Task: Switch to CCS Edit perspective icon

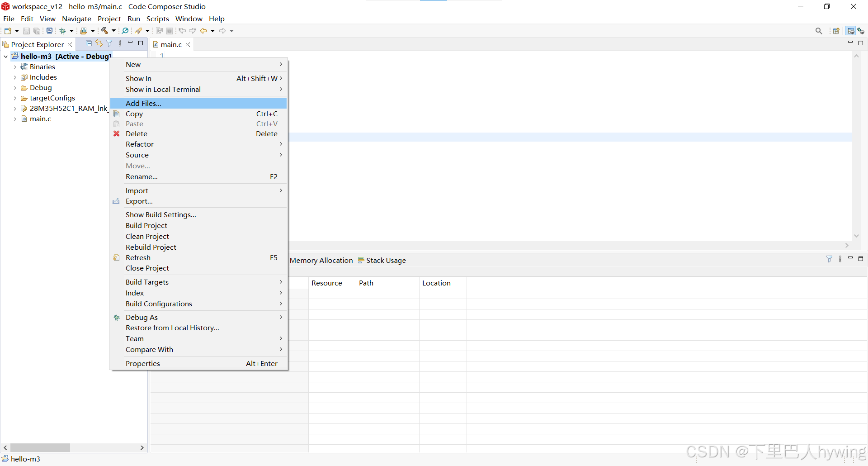Action: pos(851,31)
